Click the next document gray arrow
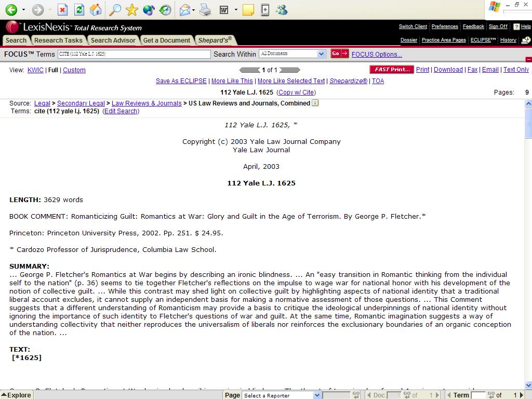The height and width of the screenshot is (399, 532). [x=290, y=70]
